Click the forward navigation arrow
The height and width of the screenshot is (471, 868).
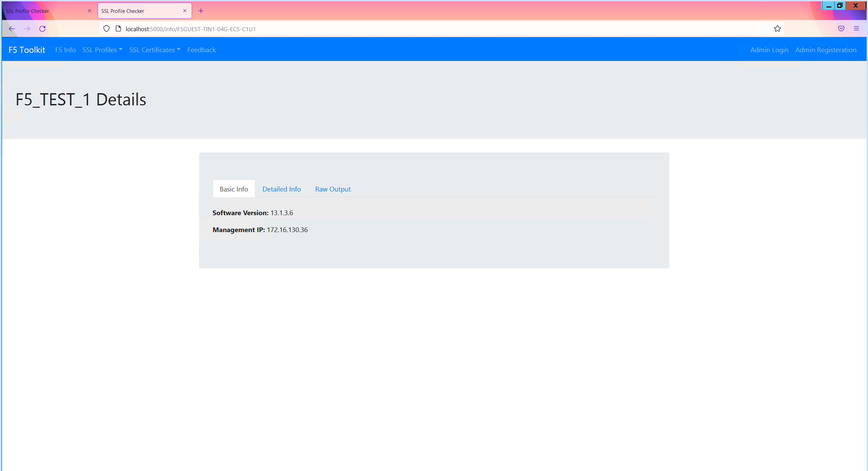27,29
